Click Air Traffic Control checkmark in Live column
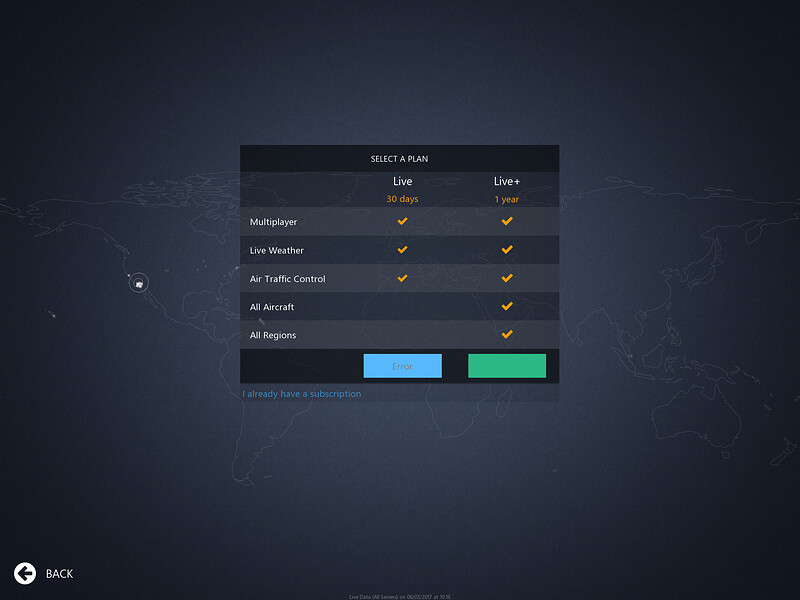Image resolution: width=800 pixels, height=600 pixels. pos(403,278)
